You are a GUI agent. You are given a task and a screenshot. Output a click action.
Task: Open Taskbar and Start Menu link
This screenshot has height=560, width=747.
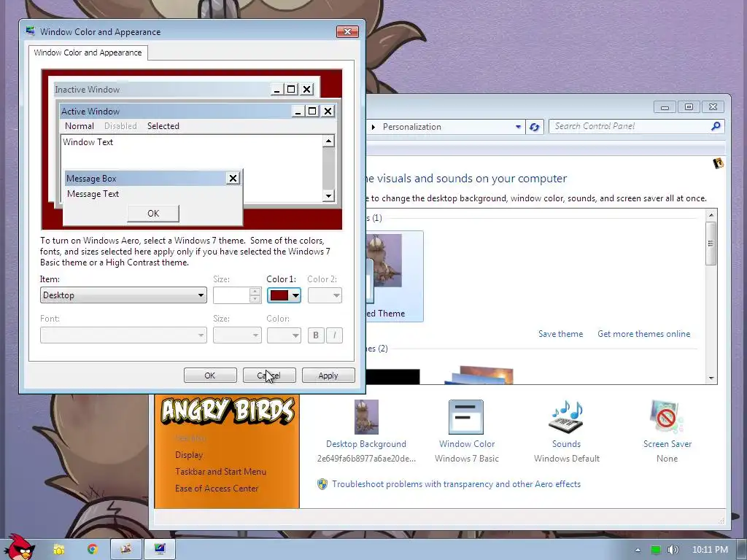[x=220, y=472]
